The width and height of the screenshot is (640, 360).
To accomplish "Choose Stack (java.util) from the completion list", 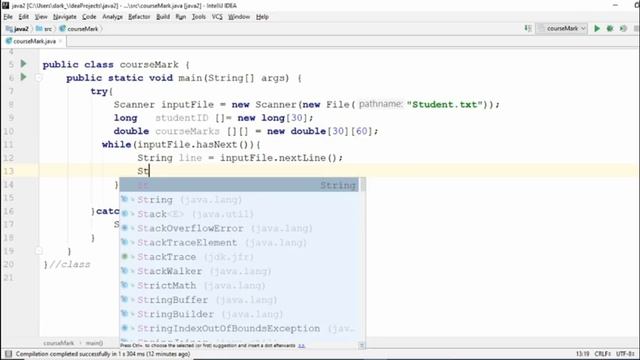I will pos(239,214).
